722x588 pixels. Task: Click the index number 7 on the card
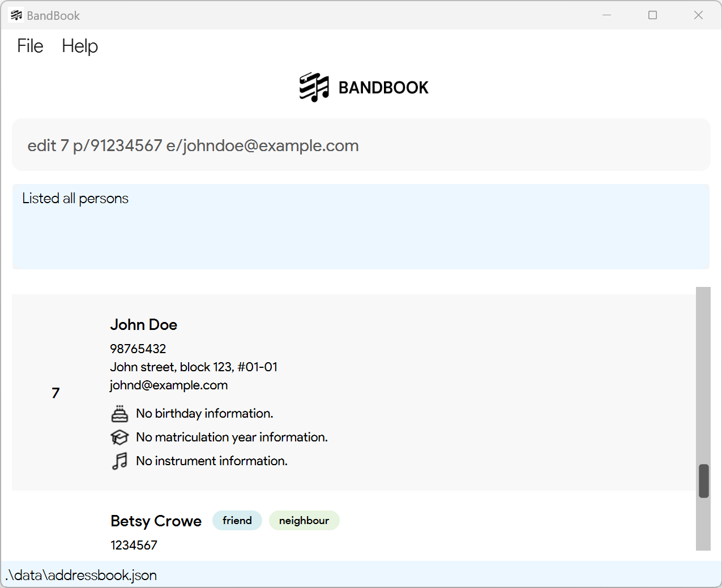(x=55, y=393)
